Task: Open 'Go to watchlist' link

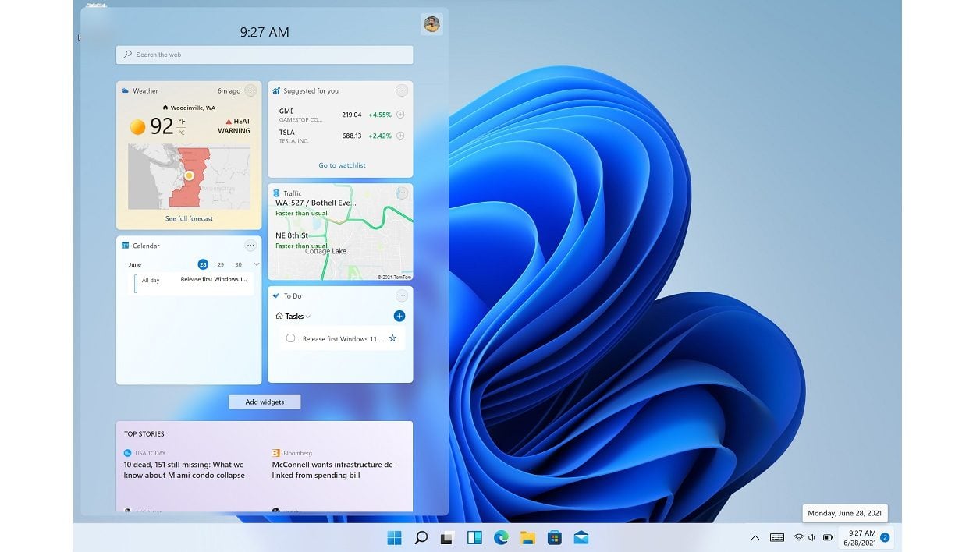Action: click(x=341, y=165)
